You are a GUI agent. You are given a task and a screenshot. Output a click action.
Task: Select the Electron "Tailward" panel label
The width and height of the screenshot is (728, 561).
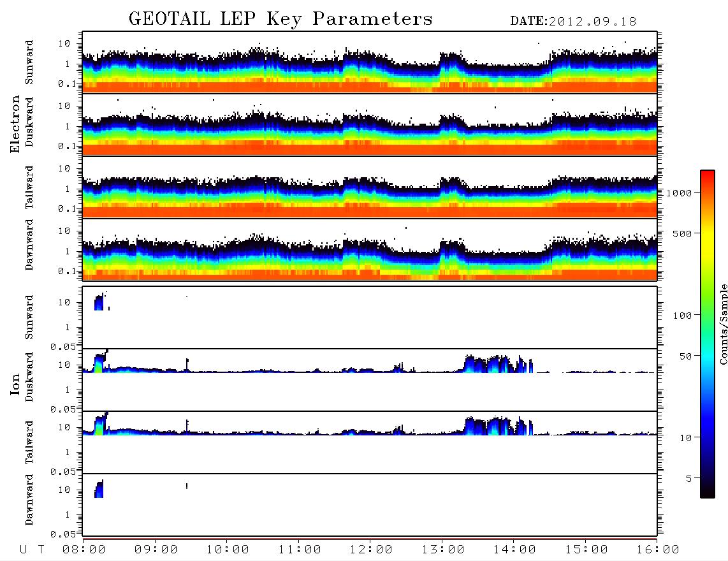pyautogui.click(x=29, y=187)
